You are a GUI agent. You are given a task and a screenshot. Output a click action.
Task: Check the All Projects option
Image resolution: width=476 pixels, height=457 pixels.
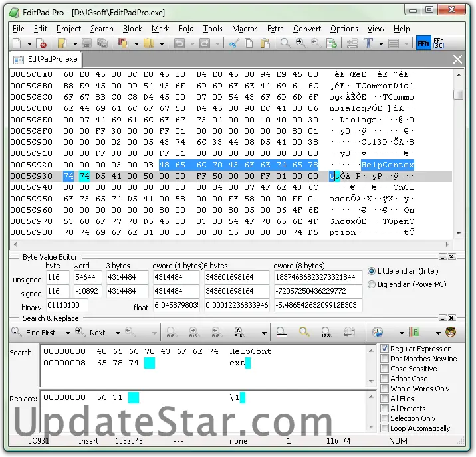[384, 409]
